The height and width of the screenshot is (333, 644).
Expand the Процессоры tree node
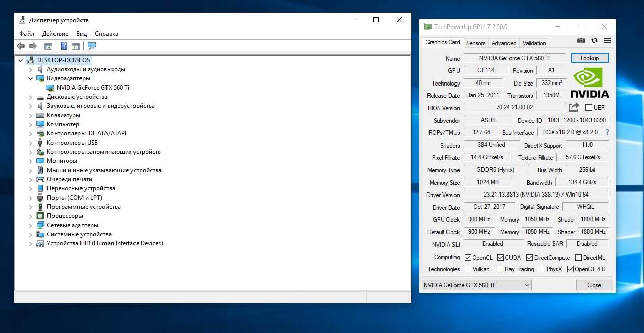[x=31, y=216]
